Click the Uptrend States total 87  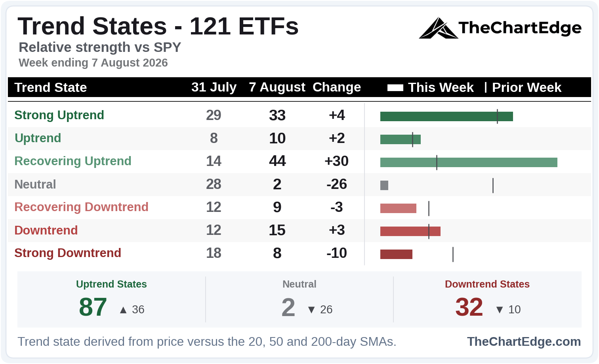coord(93,307)
